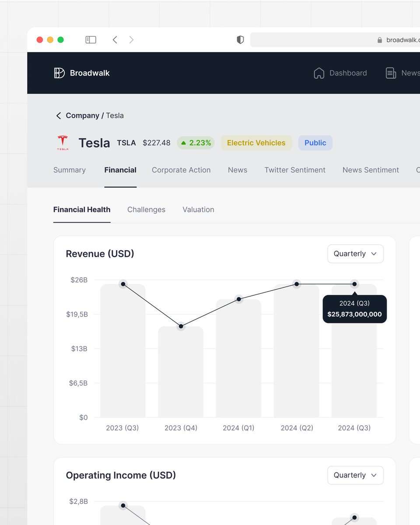Click 2023 (Q4) revenue data point
Viewport: 420px width, 525px height.
[x=181, y=326]
